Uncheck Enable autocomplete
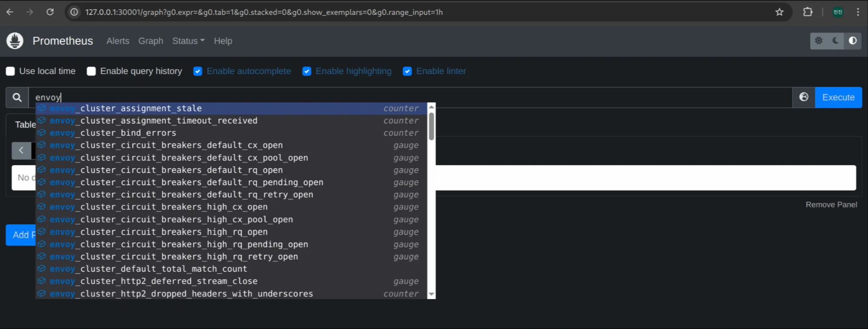This screenshot has width=868, height=329. (198, 71)
